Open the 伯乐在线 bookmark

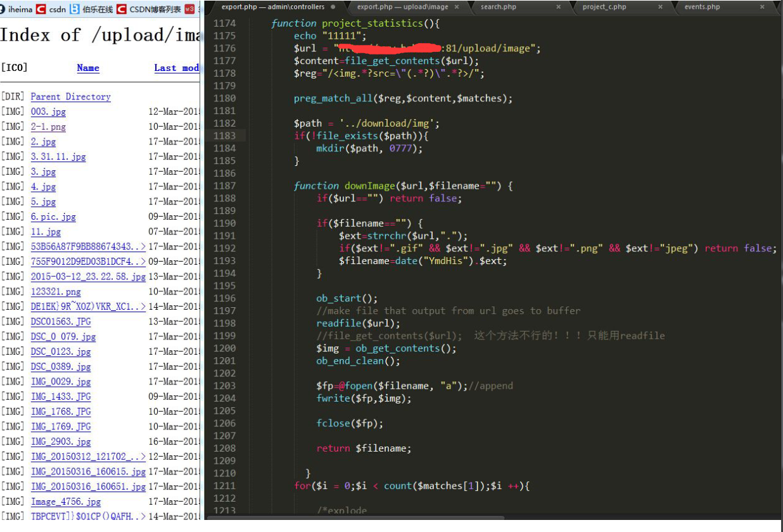pos(91,9)
